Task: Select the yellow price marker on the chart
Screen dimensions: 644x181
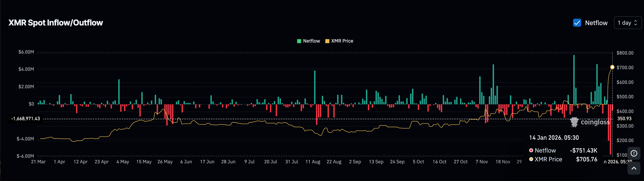Action: [612, 67]
